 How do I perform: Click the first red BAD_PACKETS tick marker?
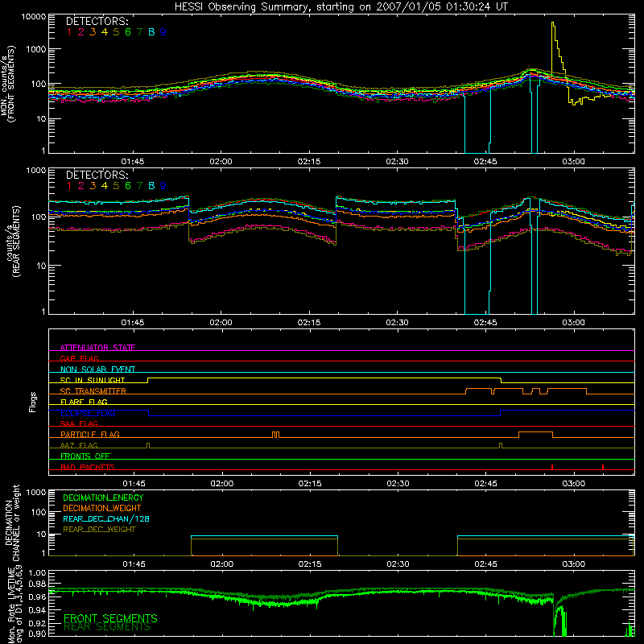pos(552,467)
